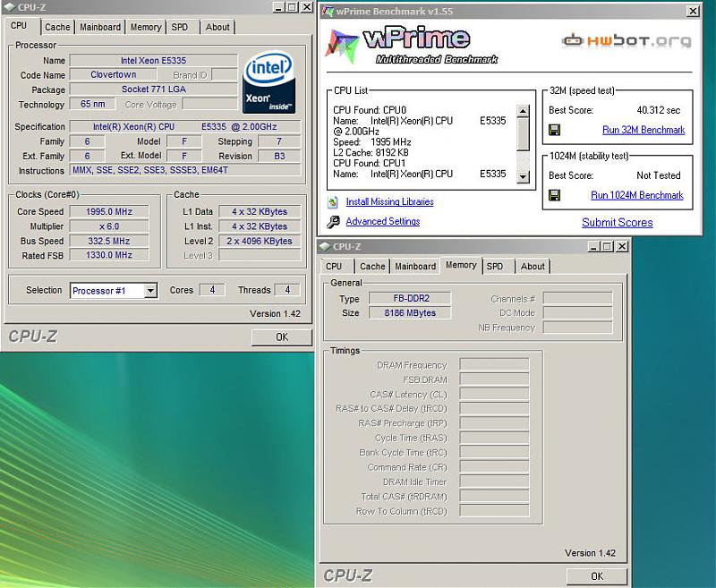
Task: Click the L1 Data 4 x 32 KBytes value
Action: point(260,212)
